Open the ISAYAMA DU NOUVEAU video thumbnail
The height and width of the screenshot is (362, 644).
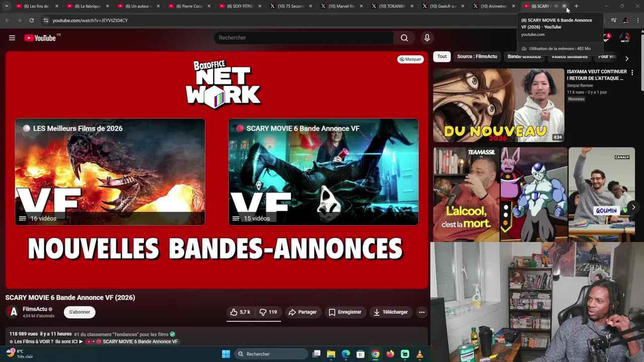pos(499,105)
